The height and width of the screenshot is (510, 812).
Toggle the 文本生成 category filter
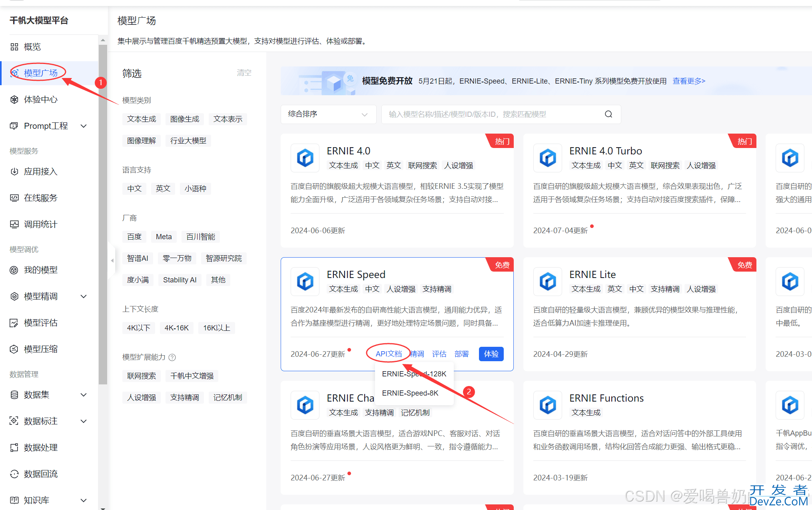[x=142, y=119]
